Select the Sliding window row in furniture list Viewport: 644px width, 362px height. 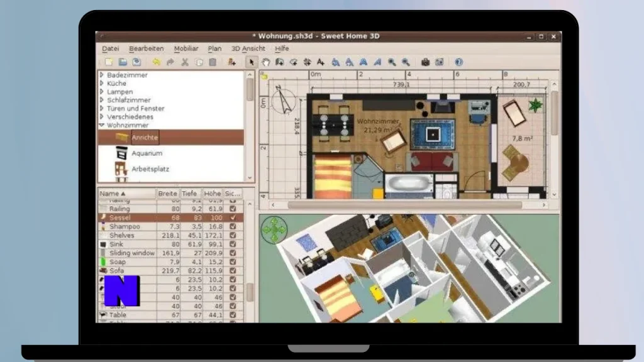(x=171, y=253)
